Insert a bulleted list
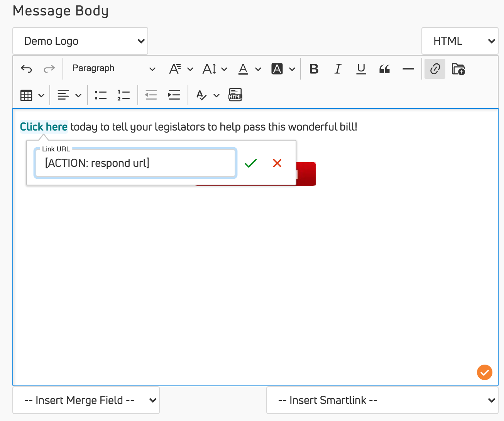The width and height of the screenshot is (504, 421). point(100,95)
